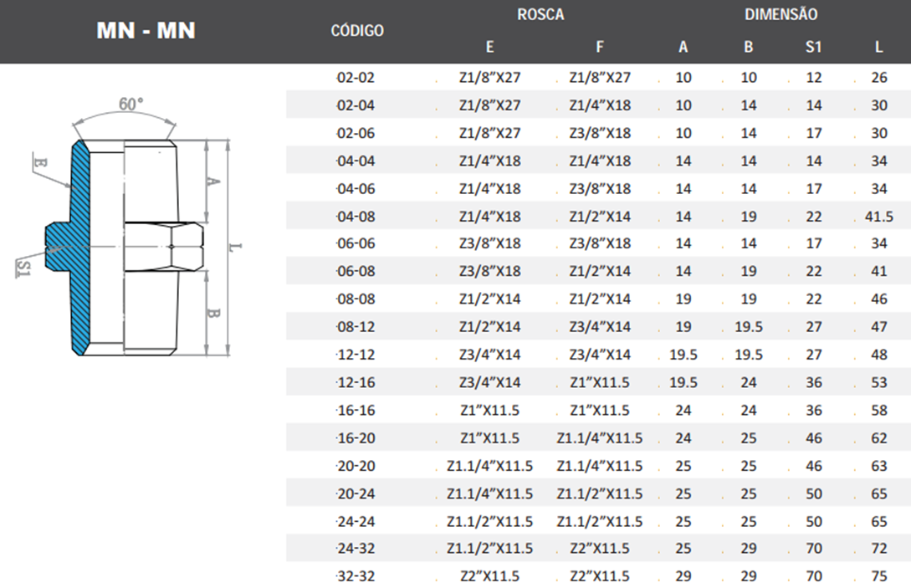The width and height of the screenshot is (911, 588).
Task: Select code 32-32 in the last row
Action: pos(356,576)
